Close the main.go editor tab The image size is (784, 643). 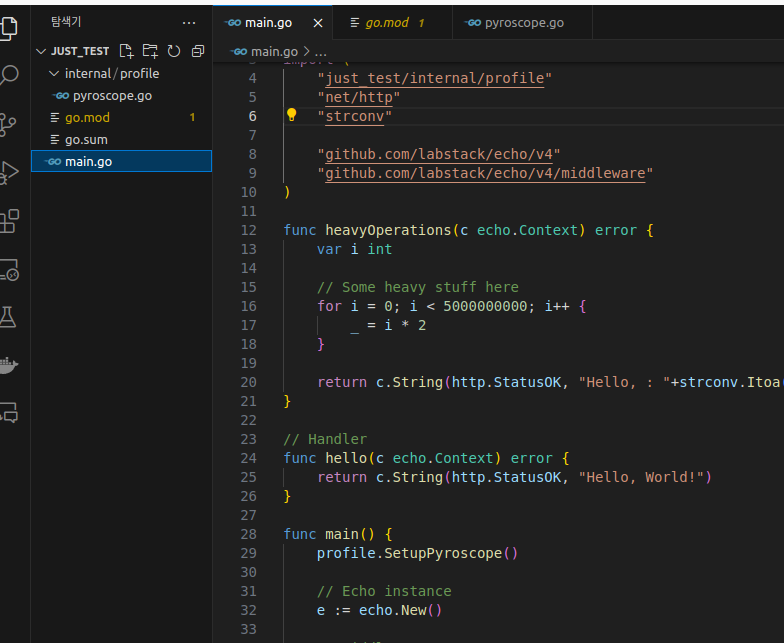pyautogui.click(x=318, y=22)
